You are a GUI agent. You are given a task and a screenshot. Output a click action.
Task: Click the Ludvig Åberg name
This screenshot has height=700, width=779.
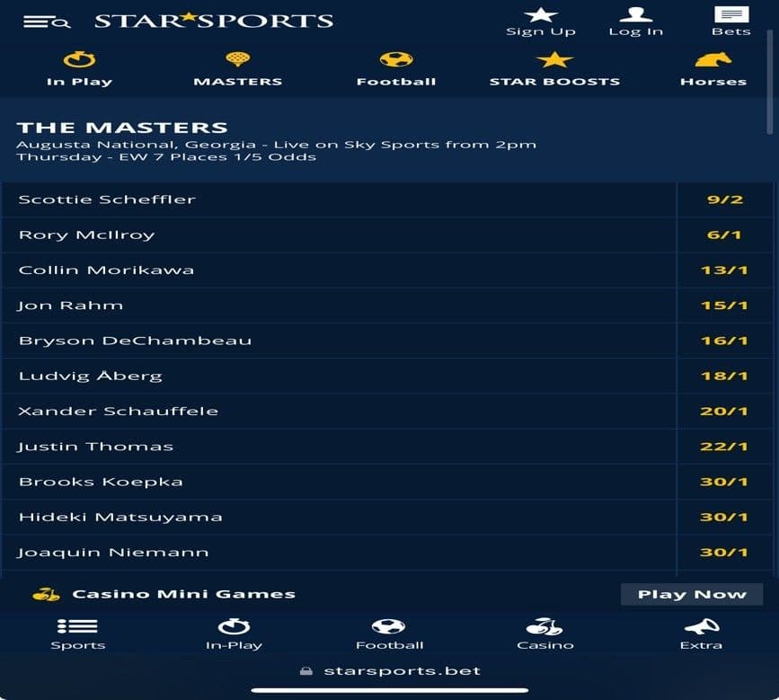tap(91, 376)
